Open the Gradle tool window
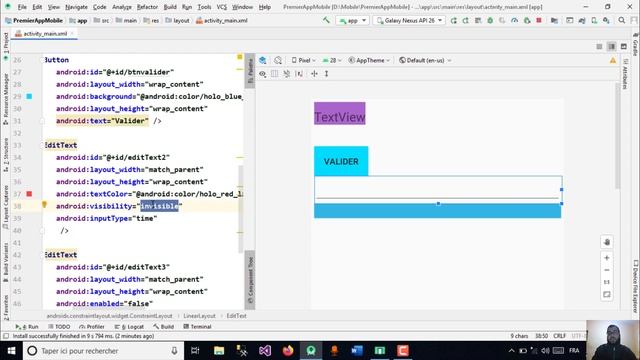This screenshot has height=360, width=640. tap(636, 44)
